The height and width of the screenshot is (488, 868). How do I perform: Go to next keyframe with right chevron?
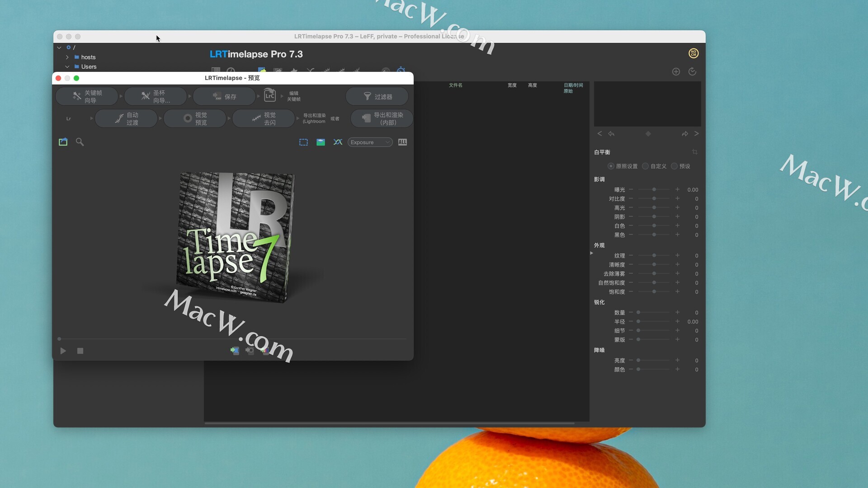pyautogui.click(x=696, y=134)
